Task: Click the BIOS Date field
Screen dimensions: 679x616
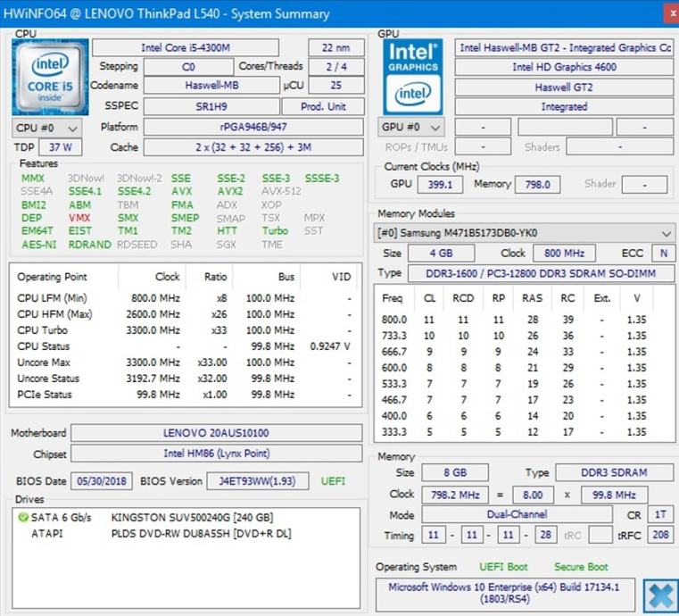Action: (x=102, y=481)
